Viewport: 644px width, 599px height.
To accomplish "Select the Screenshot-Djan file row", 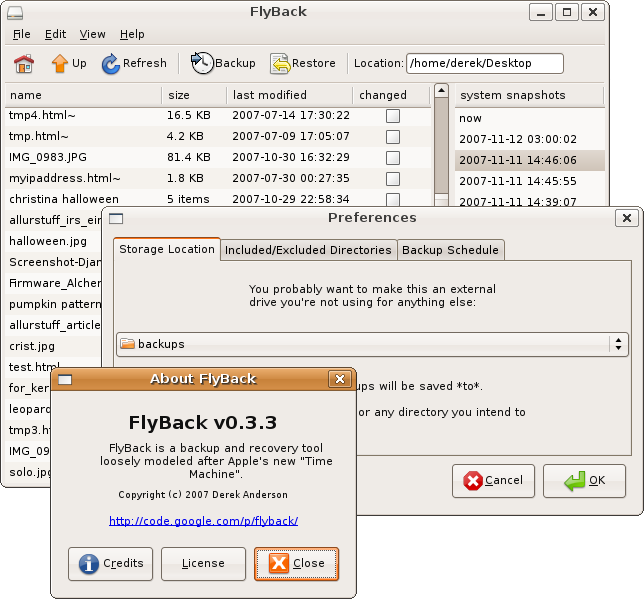I will [53, 263].
